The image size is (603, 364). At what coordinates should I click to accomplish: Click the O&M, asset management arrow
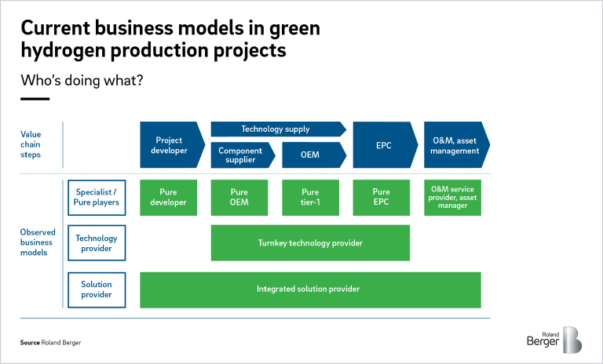click(x=455, y=145)
